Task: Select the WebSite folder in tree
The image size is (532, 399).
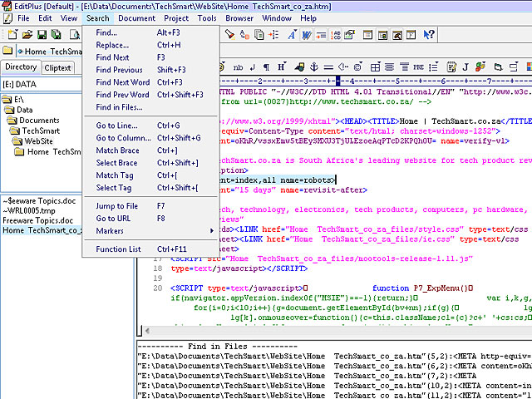Action: [x=37, y=141]
